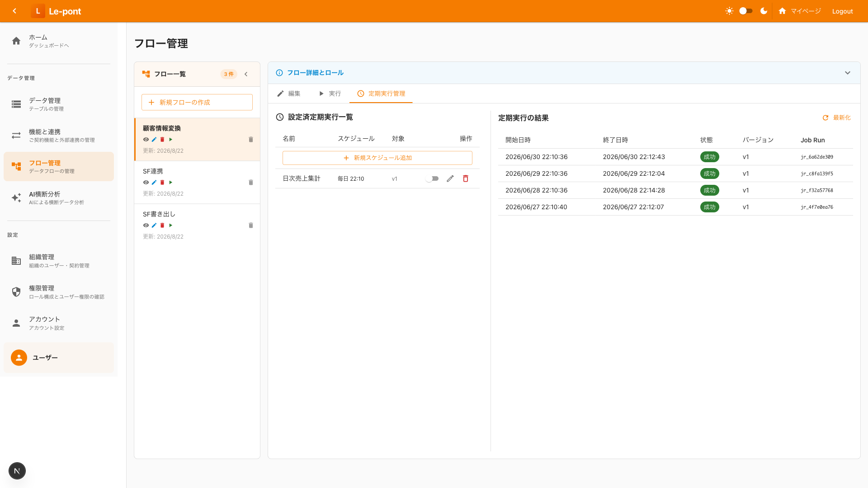868x488 pixels.
Task: Open 組織管理 sidebar item
Action: (x=59, y=261)
